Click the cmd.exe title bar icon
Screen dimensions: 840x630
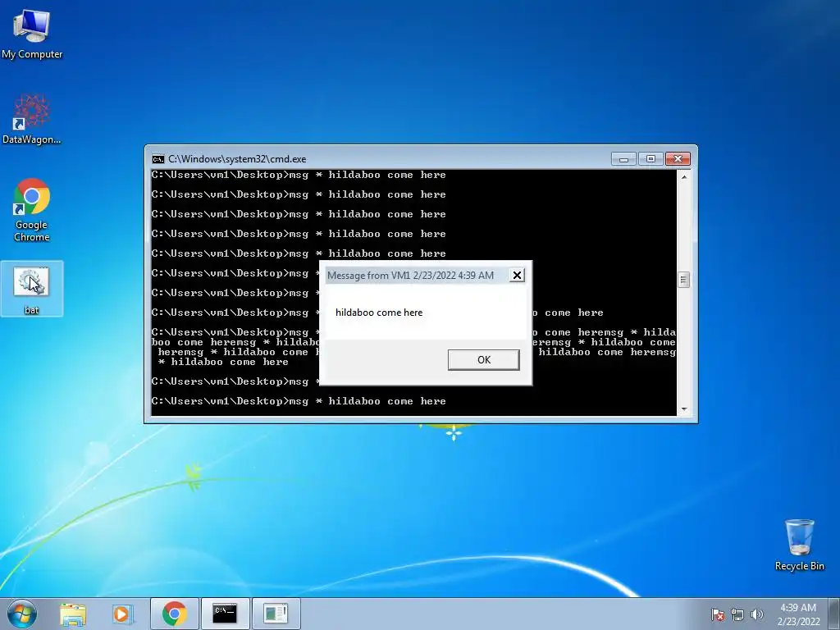(158, 159)
